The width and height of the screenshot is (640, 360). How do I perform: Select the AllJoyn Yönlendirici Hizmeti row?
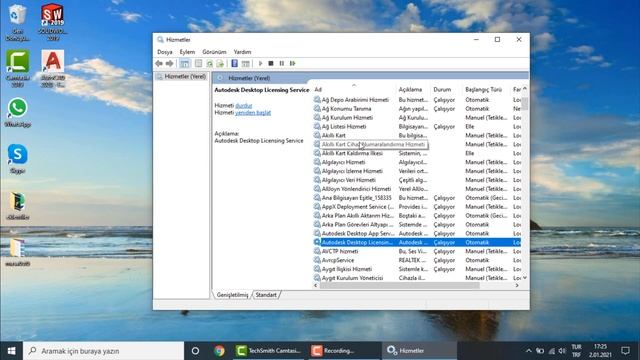click(x=416, y=189)
